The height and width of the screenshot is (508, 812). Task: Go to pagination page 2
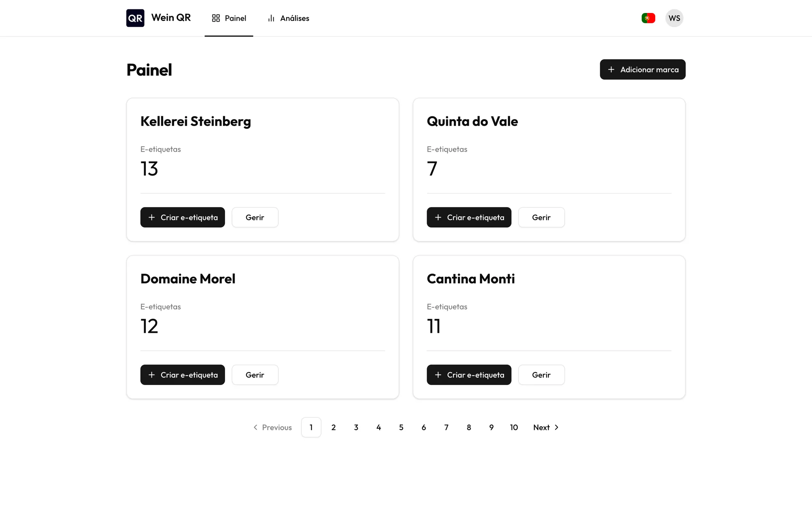[334, 427]
